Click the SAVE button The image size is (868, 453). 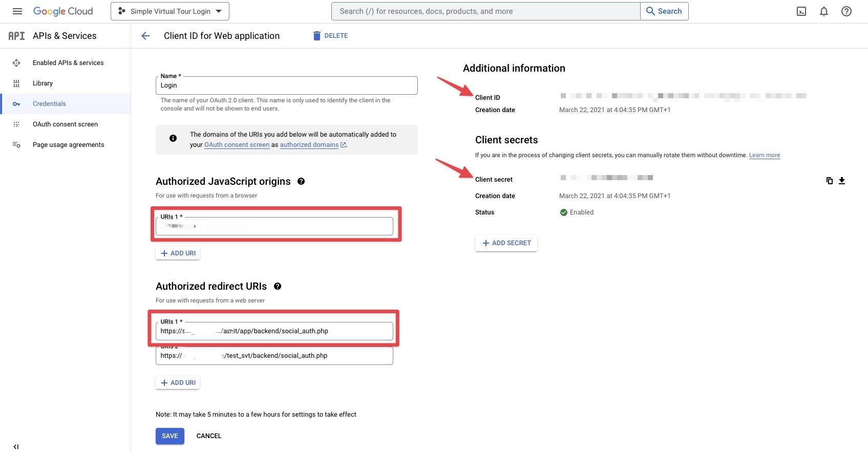pos(170,436)
